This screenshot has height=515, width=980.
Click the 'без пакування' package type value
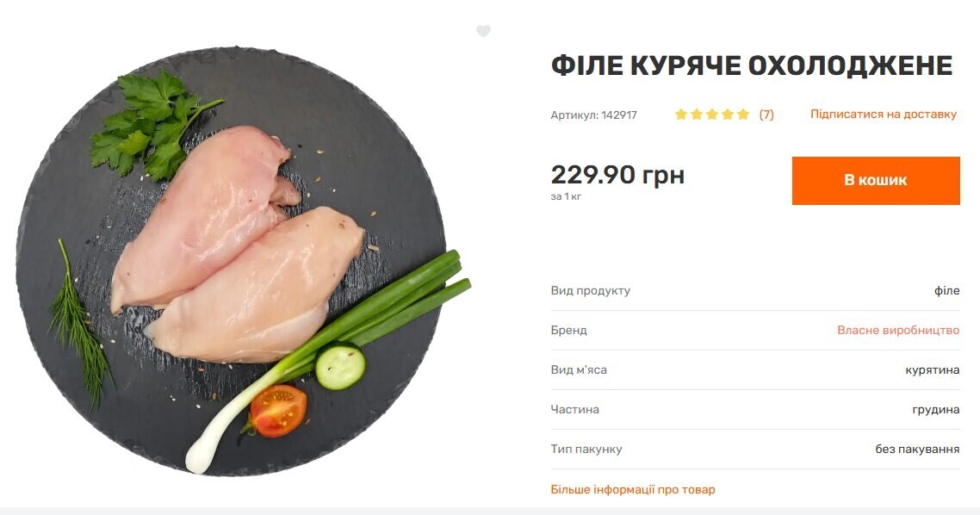[x=917, y=449]
